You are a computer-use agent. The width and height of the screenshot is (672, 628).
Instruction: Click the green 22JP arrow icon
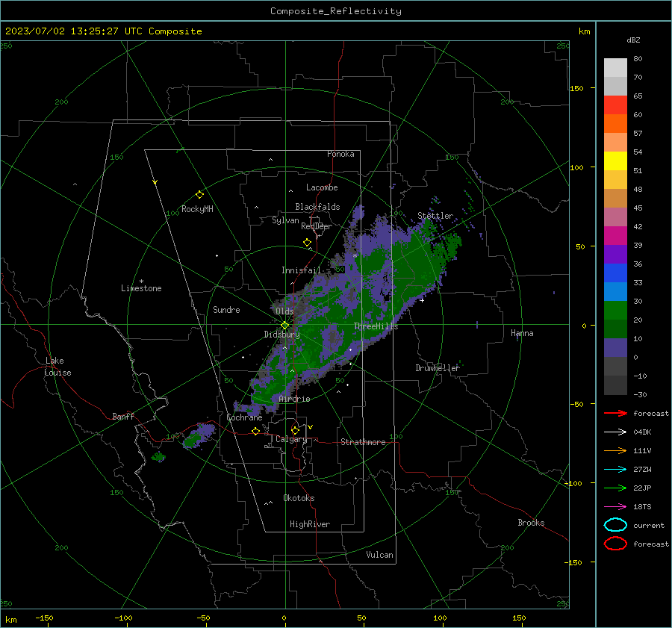click(615, 488)
